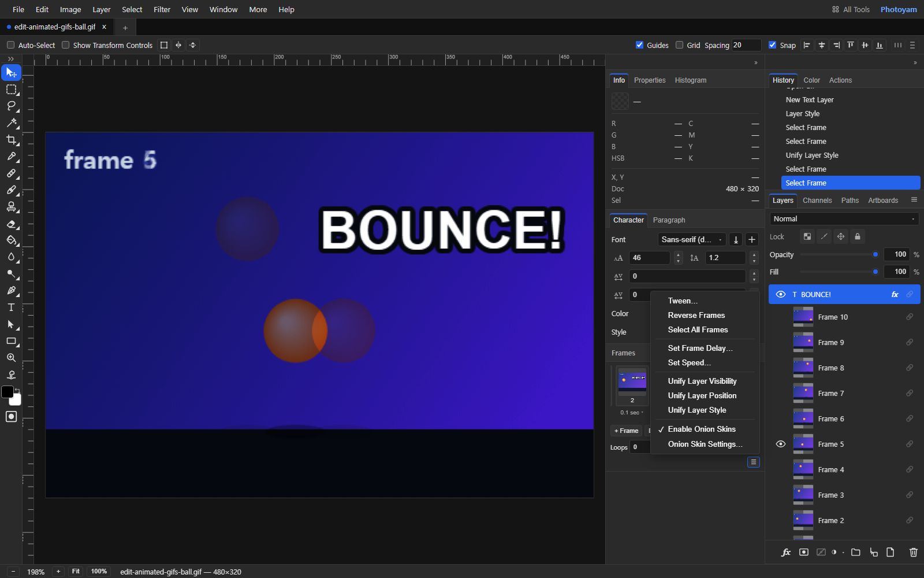Uncheck the Snap checkbox
The width and height of the screenshot is (924, 578).
tap(772, 45)
